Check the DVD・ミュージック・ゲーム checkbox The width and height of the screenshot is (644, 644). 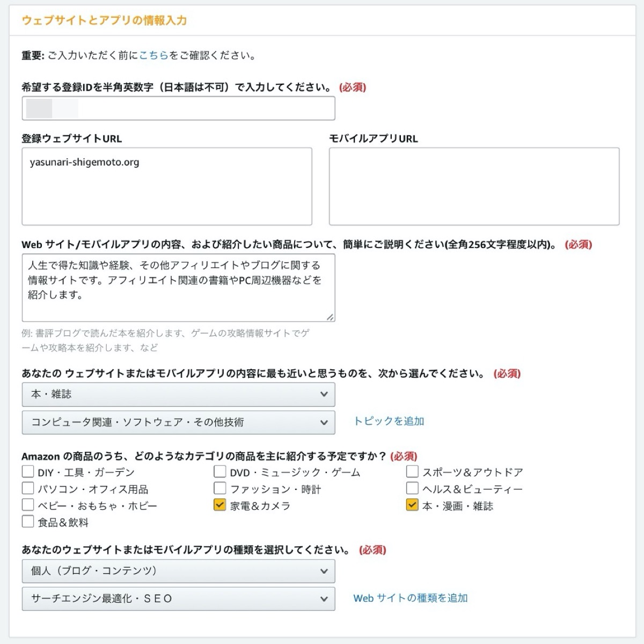219,472
